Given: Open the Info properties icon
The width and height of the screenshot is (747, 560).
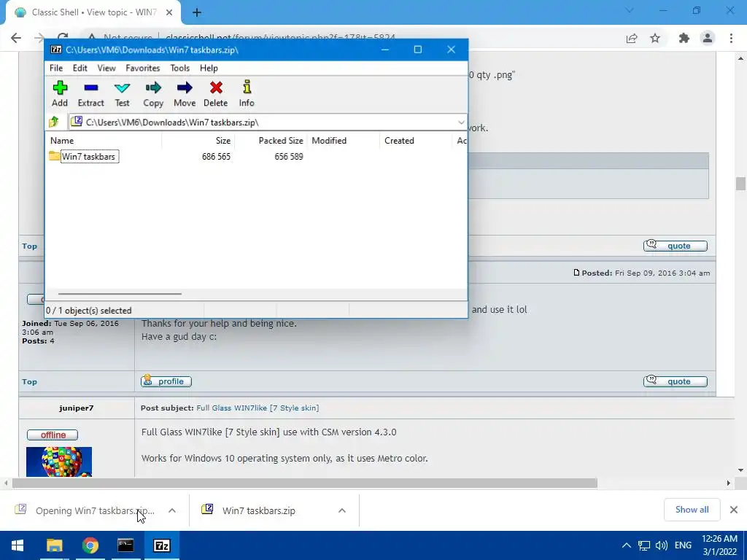Looking at the screenshot, I should click(x=247, y=94).
